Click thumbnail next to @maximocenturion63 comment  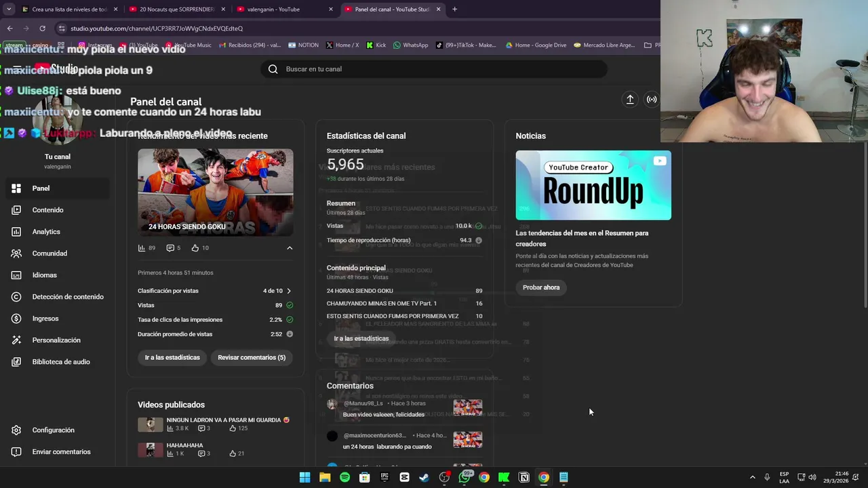pos(468,440)
